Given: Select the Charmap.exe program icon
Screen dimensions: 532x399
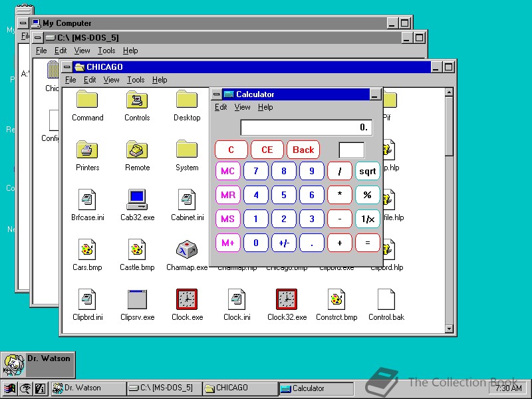Looking at the screenshot, I should coord(187,249).
